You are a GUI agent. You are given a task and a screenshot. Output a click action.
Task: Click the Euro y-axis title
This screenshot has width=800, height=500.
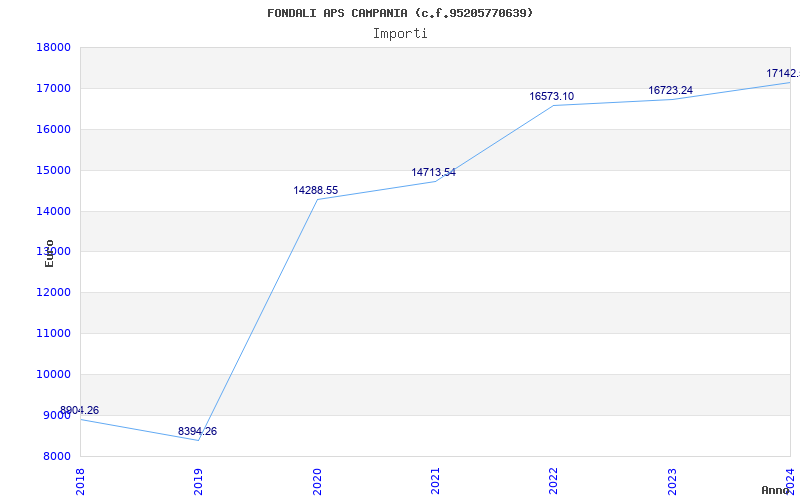49,254
